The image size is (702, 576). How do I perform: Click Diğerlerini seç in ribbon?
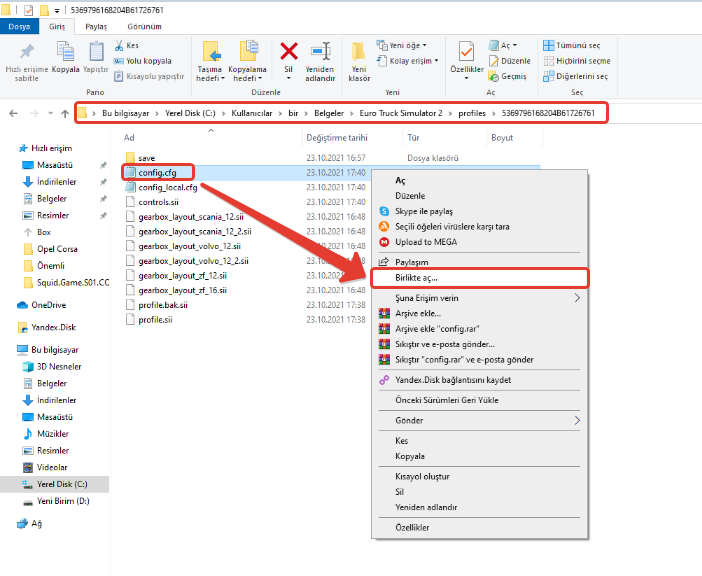(x=575, y=77)
